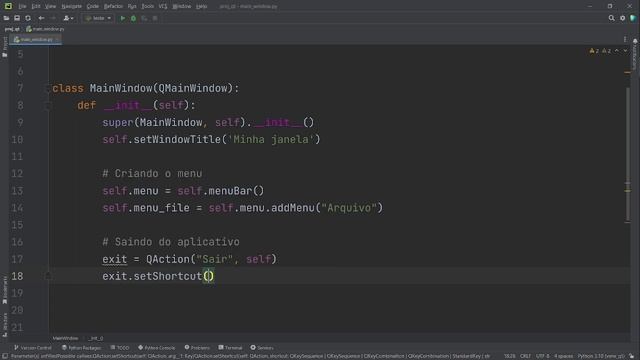Open the Window menu
Screen dimensions: 640x360
182,7
